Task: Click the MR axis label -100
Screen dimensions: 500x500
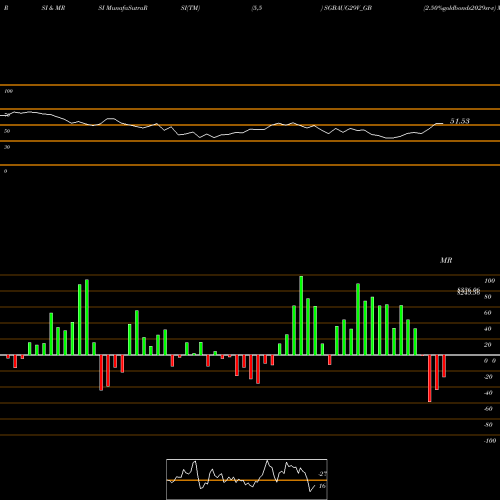Action: [490, 441]
